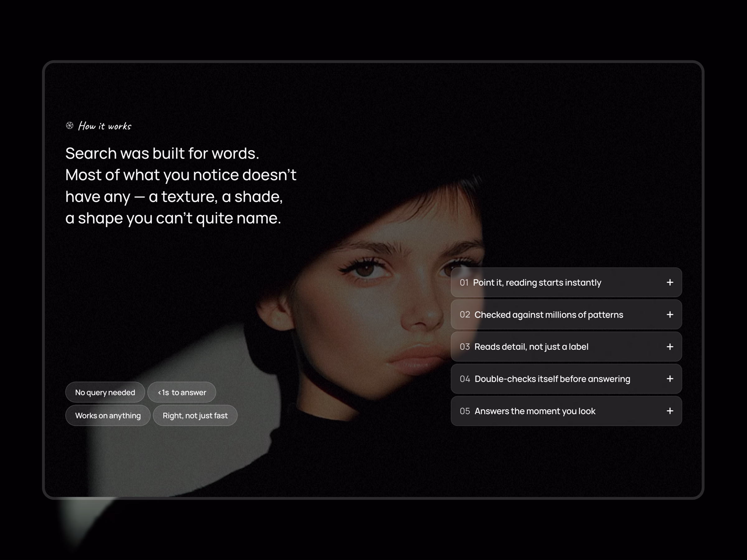Image resolution: width=747 pixels, height=560 pixels.
Task: Open step 05 Answers the moment you look
Action: tap(566, 411)
